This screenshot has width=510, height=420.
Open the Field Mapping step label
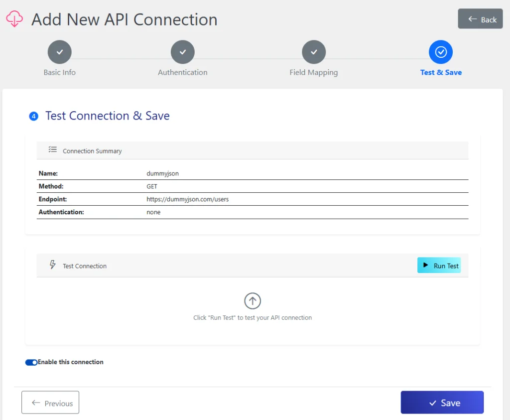314,73
